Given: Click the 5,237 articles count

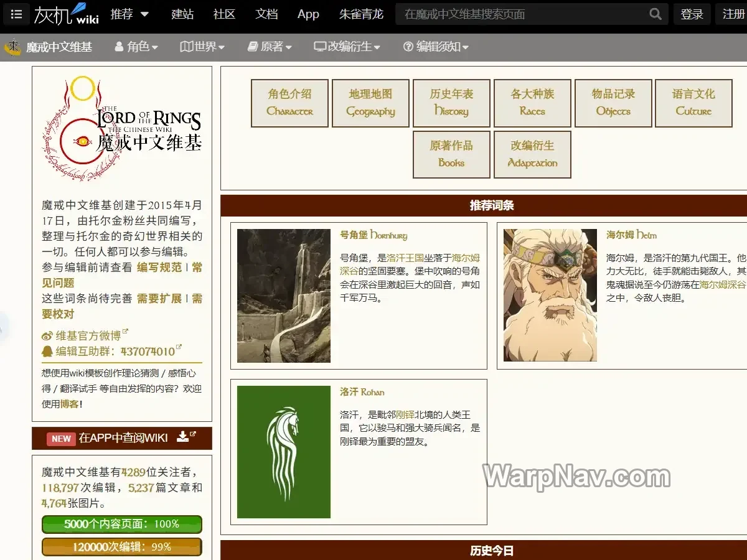Looking at the screenshot, I should 141,488.
